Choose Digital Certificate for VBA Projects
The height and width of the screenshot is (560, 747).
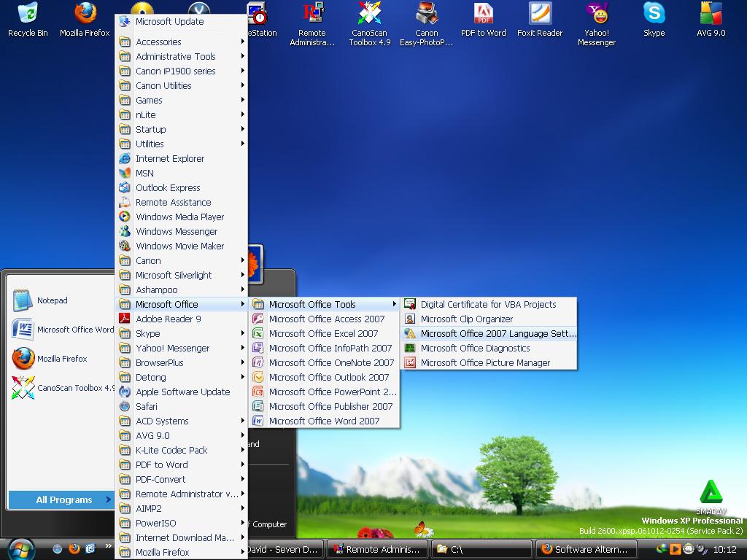click(489, 304)
